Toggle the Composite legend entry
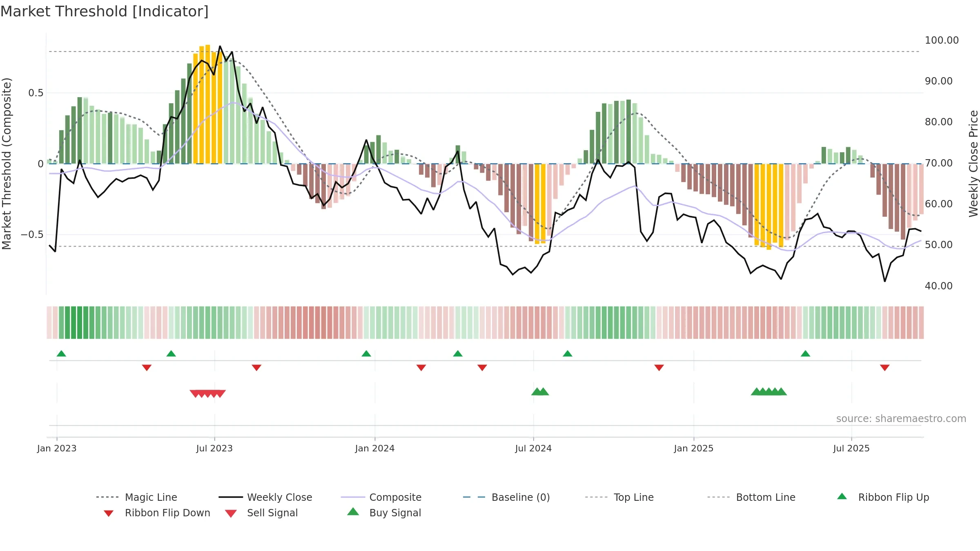Viewport: 980px width, 551px height. tap(381, 497)
